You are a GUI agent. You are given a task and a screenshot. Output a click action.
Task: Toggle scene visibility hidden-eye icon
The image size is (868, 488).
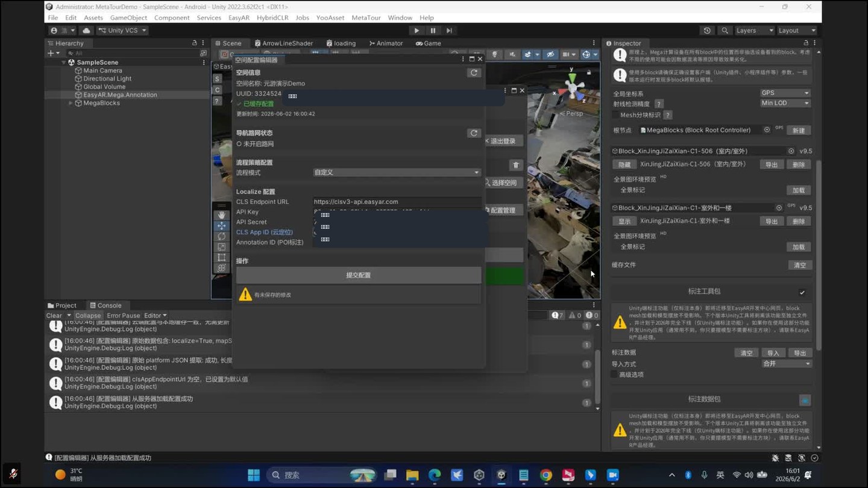pyautogui.click(x=550, y=54)
